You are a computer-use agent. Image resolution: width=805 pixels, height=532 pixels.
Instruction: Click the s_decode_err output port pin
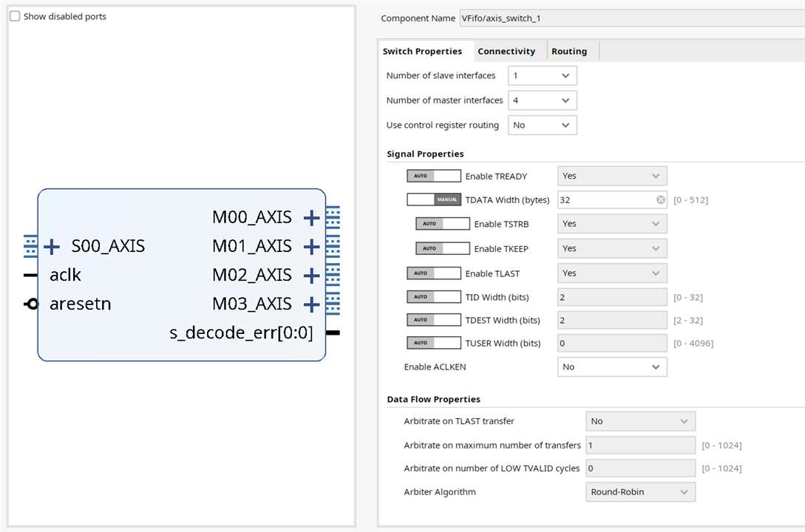click(333, 333)
